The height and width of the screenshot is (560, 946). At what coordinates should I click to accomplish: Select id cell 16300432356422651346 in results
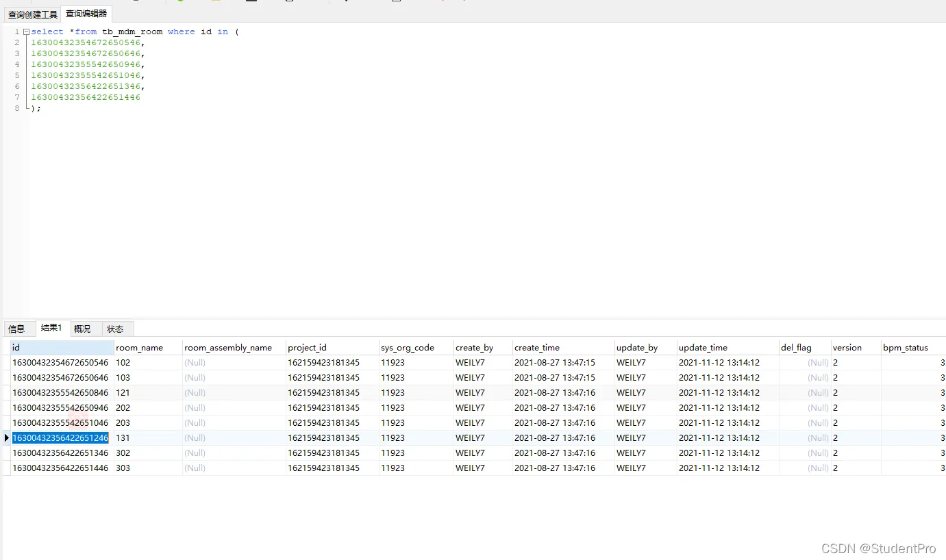coord(62,453)
